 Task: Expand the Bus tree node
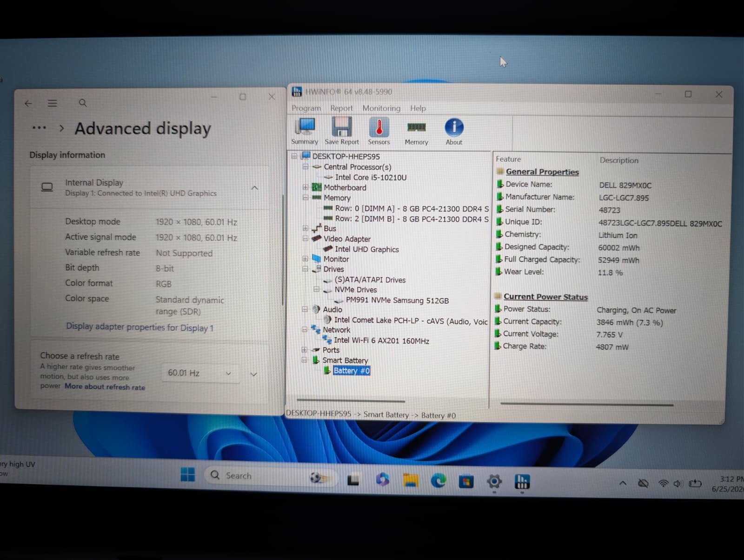point(305,228)
